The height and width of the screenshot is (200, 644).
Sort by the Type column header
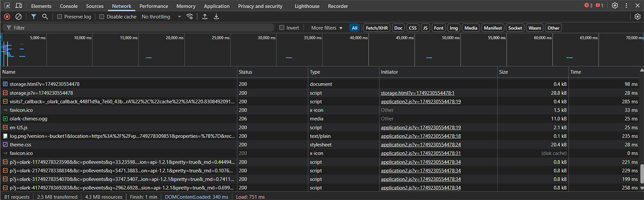click(343, 72)
